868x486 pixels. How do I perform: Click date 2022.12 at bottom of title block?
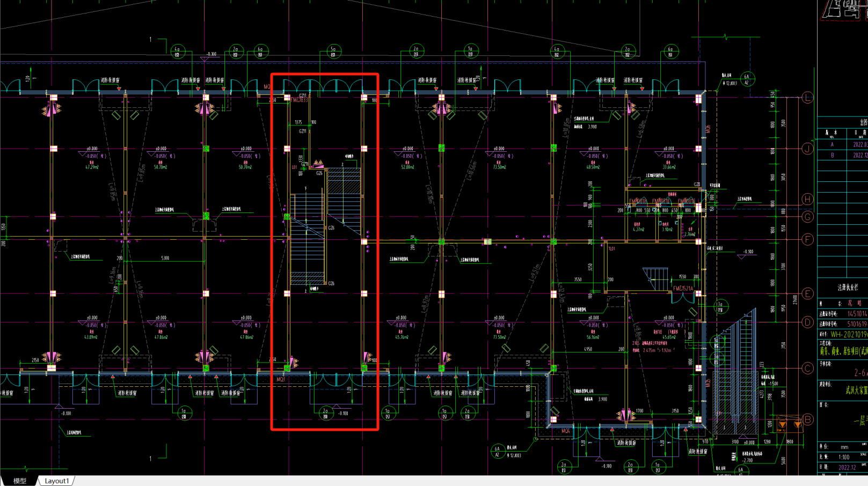point(847,467)
